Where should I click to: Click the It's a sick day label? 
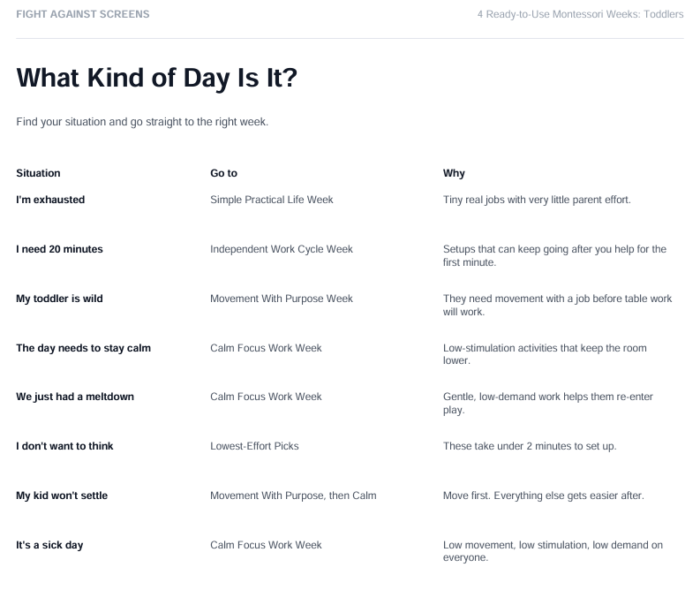(x=49, y=545)
